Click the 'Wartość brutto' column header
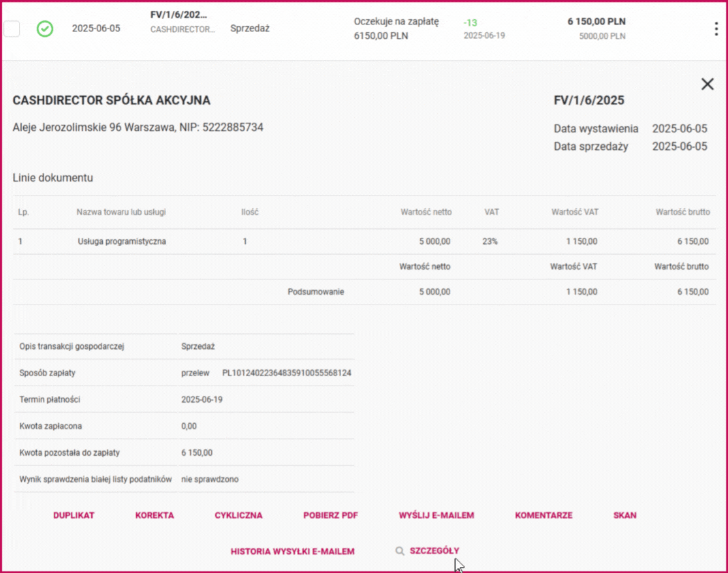728x573 pixels. (x=682, y=212)
